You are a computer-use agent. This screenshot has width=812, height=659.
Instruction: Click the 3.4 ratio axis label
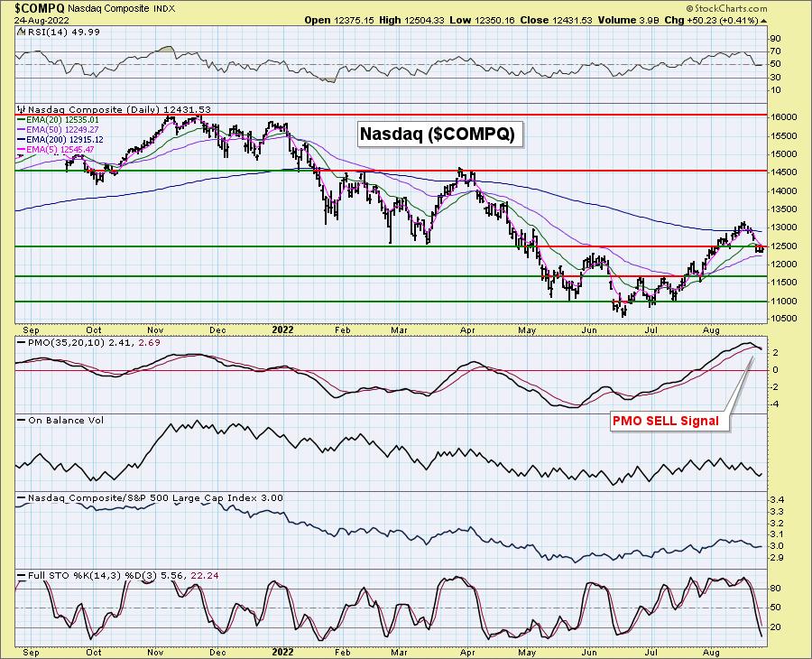(x=776, y=500)
